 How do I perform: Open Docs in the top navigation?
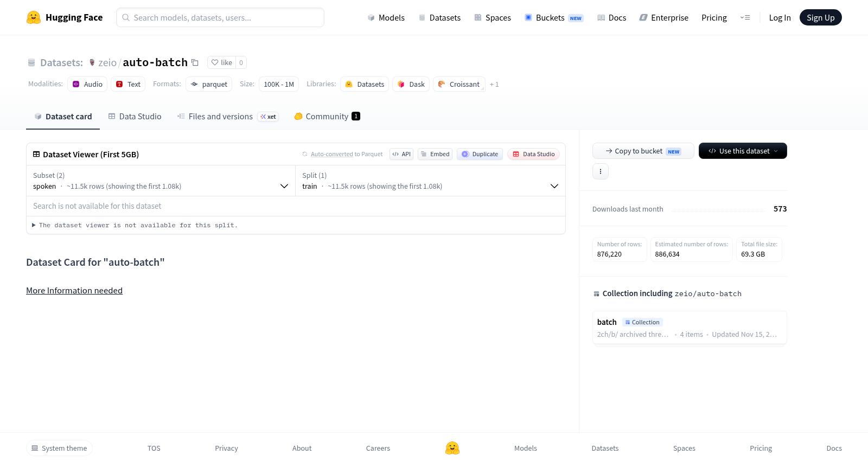[612, 17]
